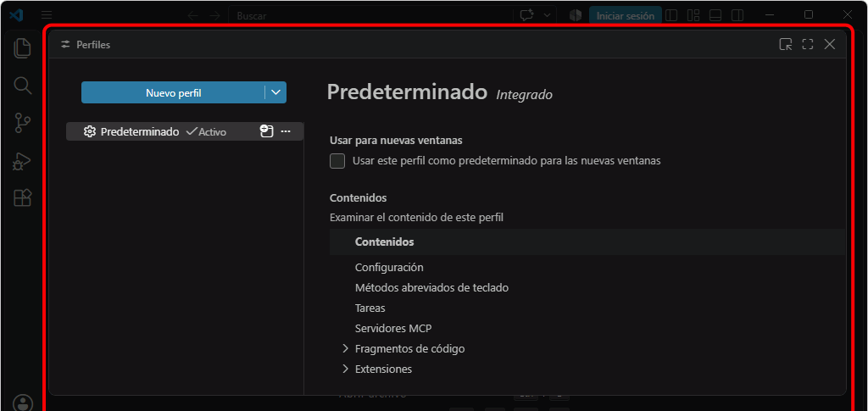Maximize the Perfiles editor modal

point(808,44)
